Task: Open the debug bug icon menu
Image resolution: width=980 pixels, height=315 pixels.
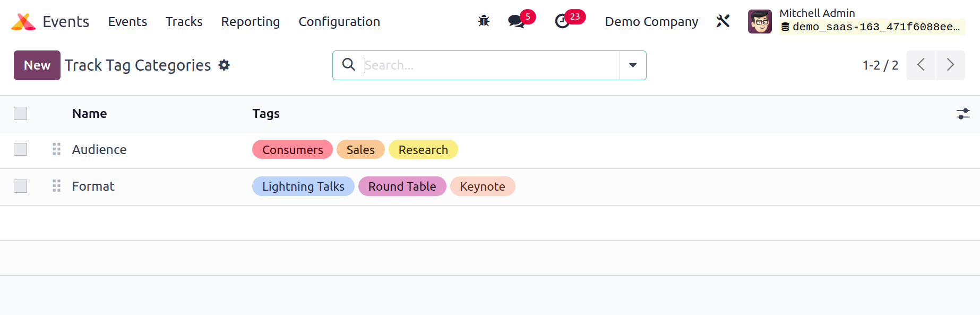Action: point(484,21)
